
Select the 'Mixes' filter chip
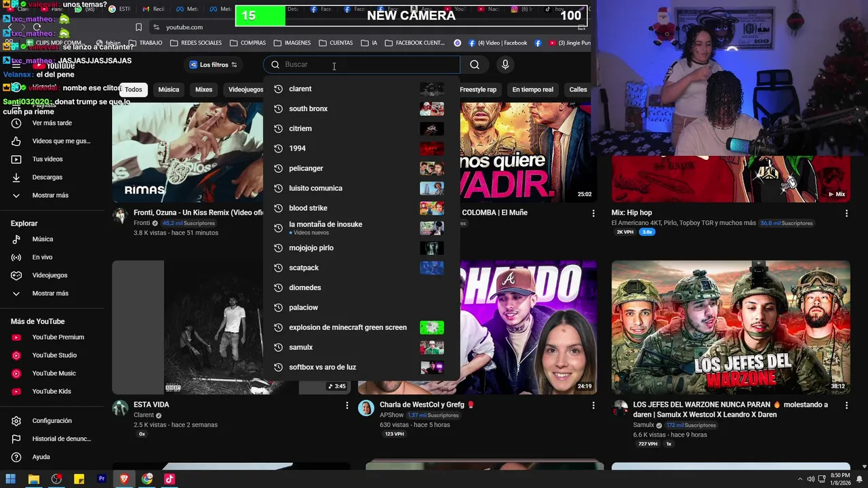[x=203, y=89]
